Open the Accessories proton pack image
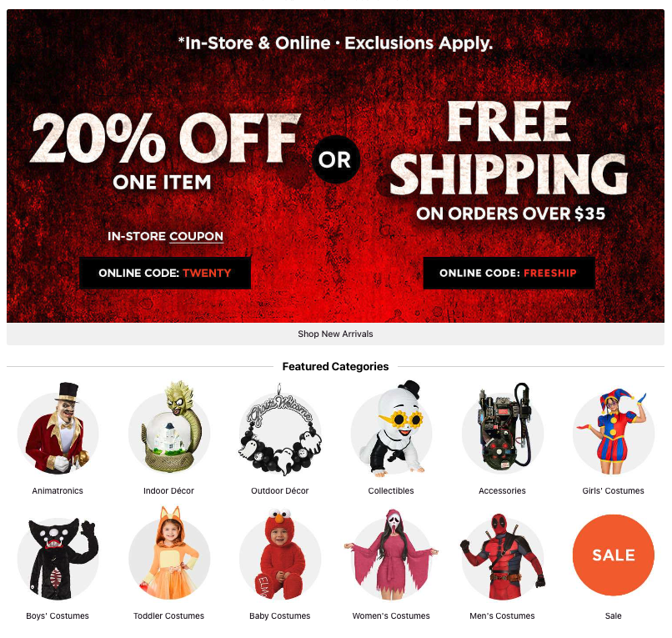 [x=503, y=429]
